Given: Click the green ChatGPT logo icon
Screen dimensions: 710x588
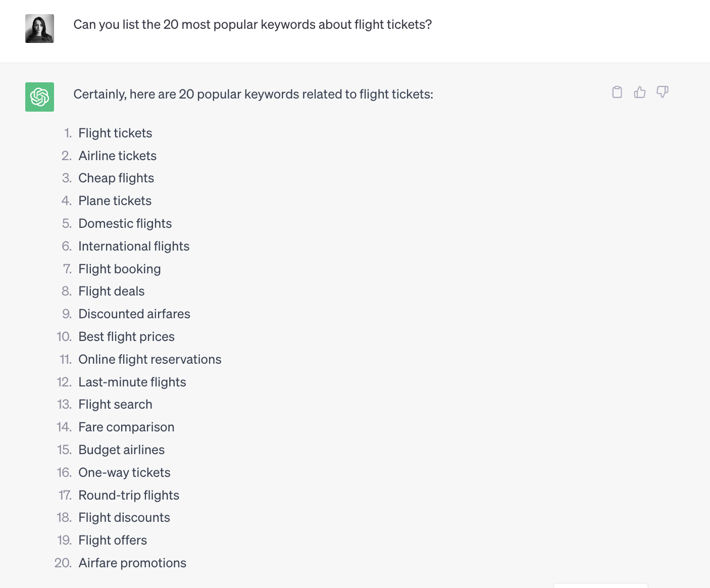Looking at the screenshot, I should (39, 97).
